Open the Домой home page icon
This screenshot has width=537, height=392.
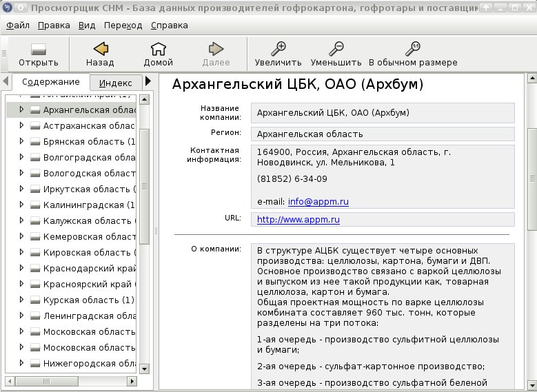[x=159, y=49]
